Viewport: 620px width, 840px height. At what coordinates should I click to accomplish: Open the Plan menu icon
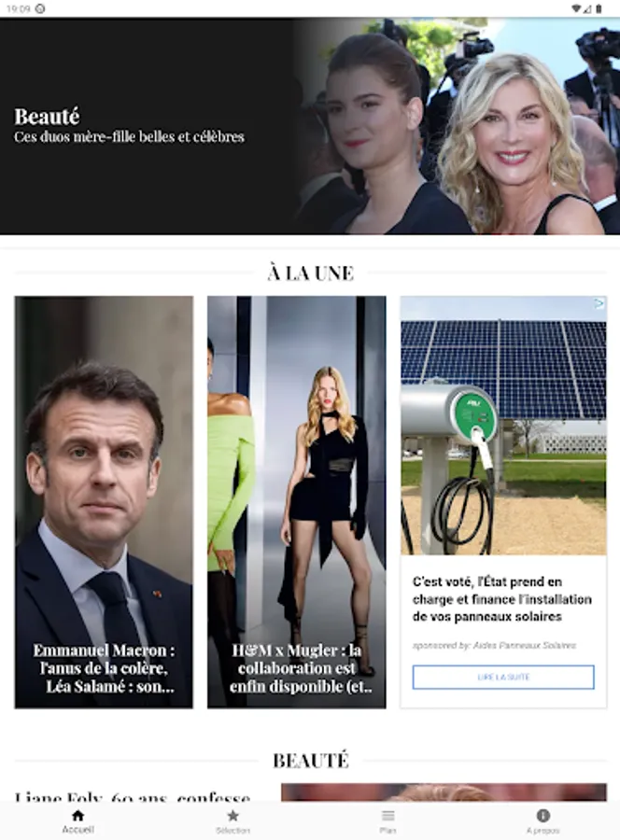click(387, 816)
